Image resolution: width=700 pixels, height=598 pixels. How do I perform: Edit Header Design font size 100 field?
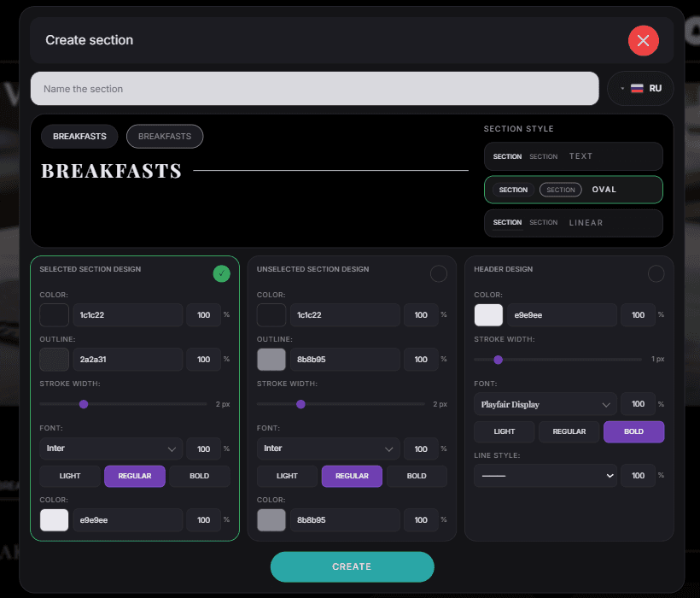(x=638, y=404)
